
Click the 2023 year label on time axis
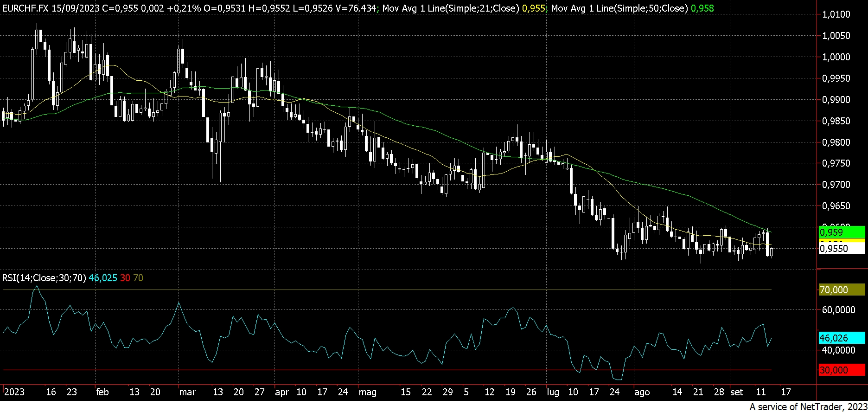[x=14, y=392]
